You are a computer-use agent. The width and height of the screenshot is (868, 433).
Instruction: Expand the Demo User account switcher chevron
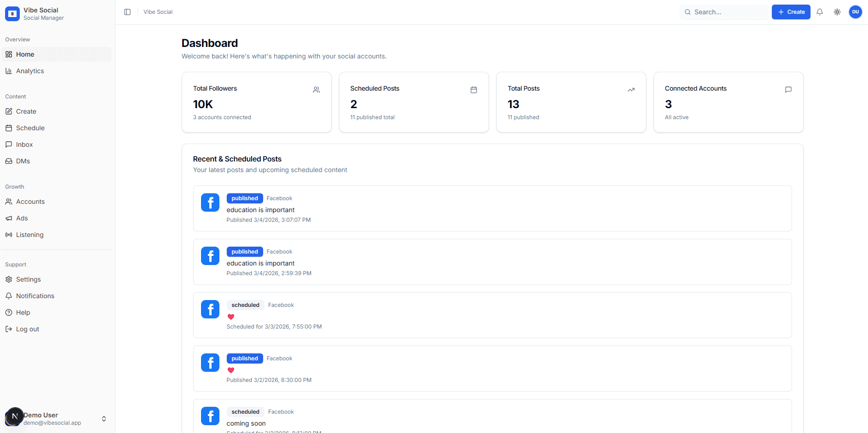[x=104, y=419]
